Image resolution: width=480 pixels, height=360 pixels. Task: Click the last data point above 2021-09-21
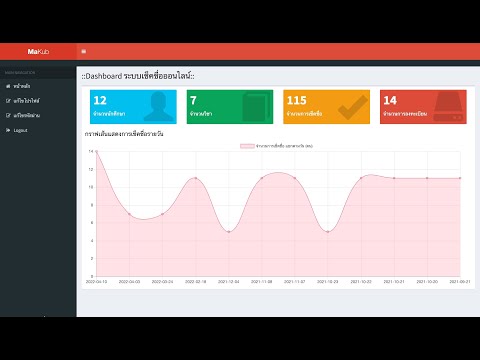[460, 178]
